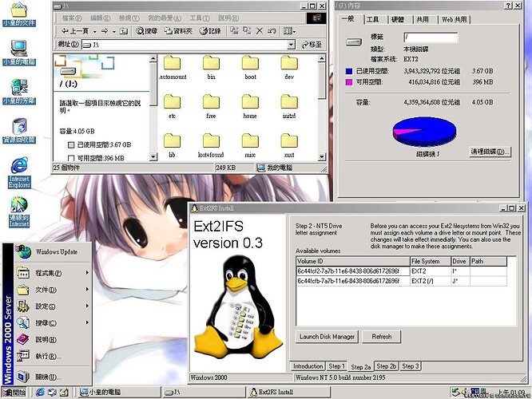Click the Forward arrow in Explorer toolbar

105,31
